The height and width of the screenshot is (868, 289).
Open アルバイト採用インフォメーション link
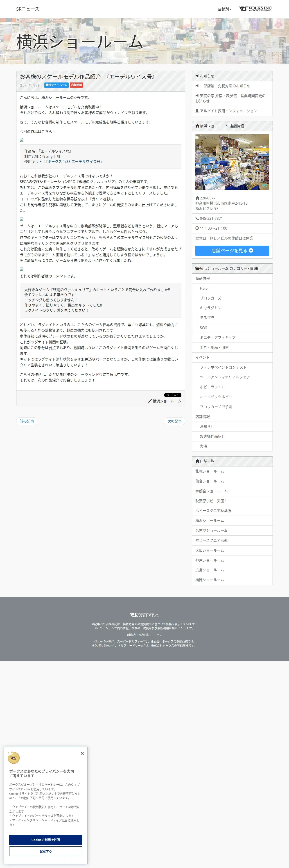point(232,111)
